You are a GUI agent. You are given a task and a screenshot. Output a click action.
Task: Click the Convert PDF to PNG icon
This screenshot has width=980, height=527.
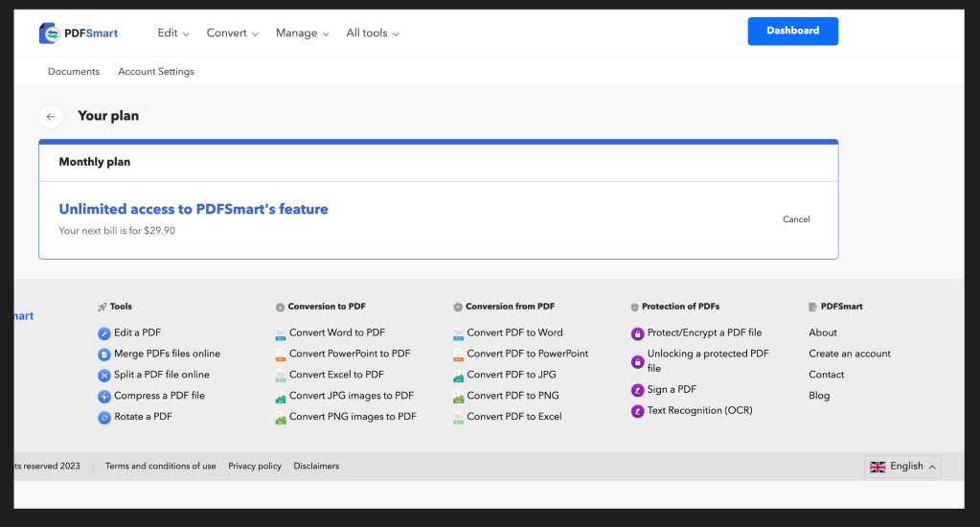click(x=458, y=397)
